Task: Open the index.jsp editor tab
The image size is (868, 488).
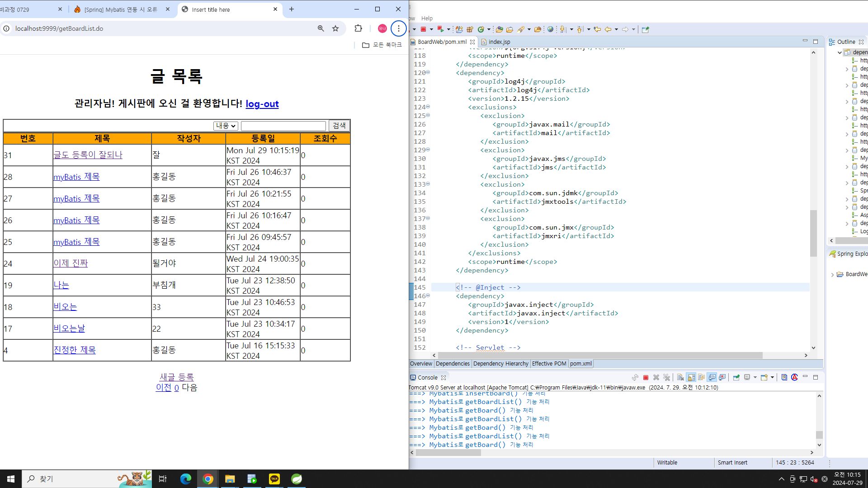Action: [499, 42]
